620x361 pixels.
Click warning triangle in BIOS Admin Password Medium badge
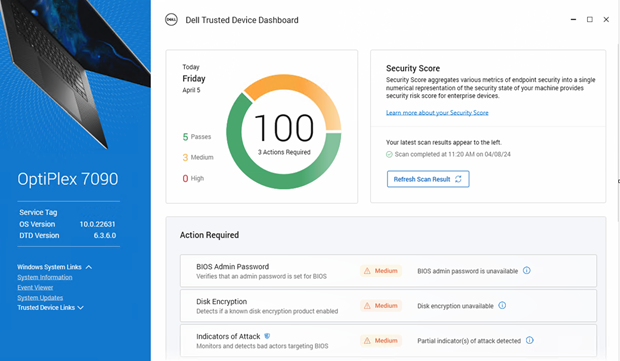coord(367,271)
